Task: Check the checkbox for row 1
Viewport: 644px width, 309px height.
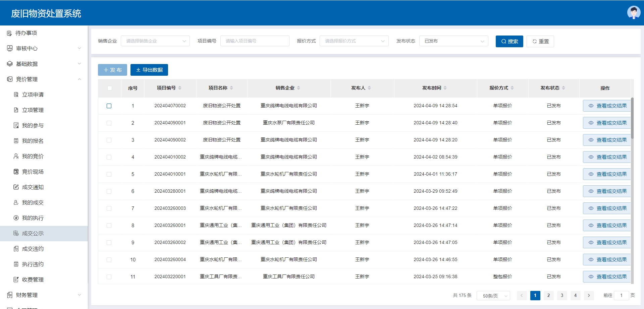Action: click(x=109, y=106)
